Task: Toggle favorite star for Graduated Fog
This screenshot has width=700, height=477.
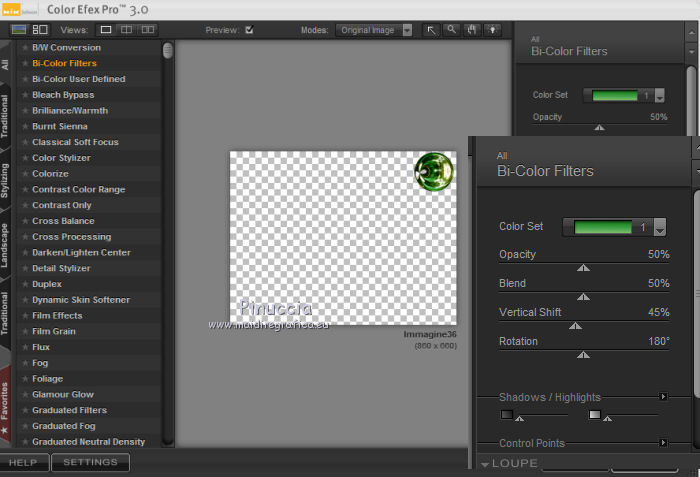Action: coord(25,426)
